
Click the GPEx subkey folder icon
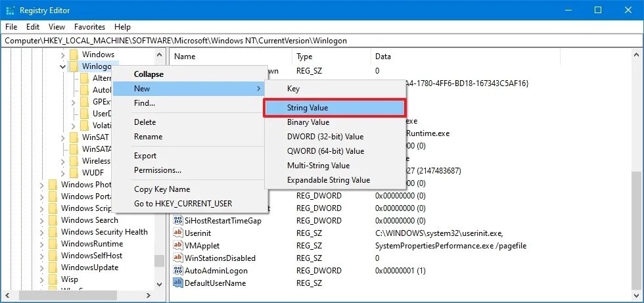(85, 102)
